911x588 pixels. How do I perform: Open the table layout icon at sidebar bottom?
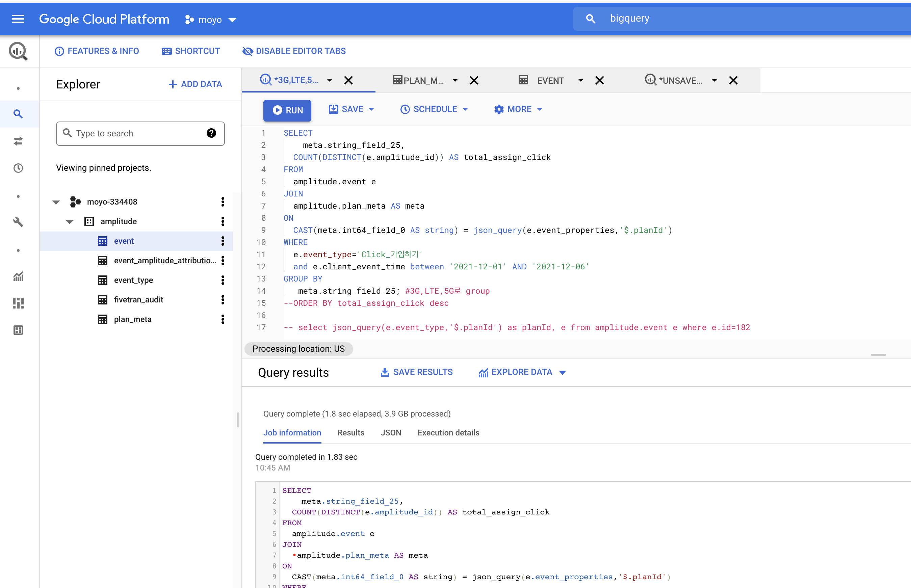pos(18,330)
